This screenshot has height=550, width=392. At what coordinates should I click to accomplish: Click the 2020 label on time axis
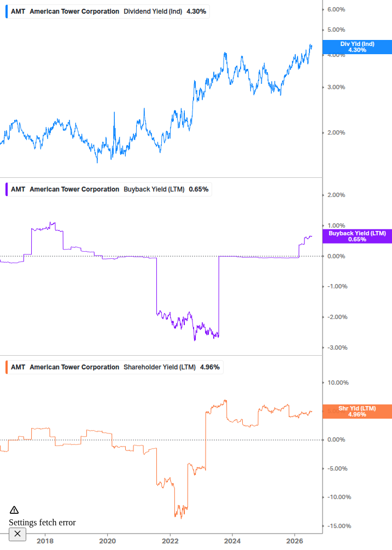pos(108,541)
